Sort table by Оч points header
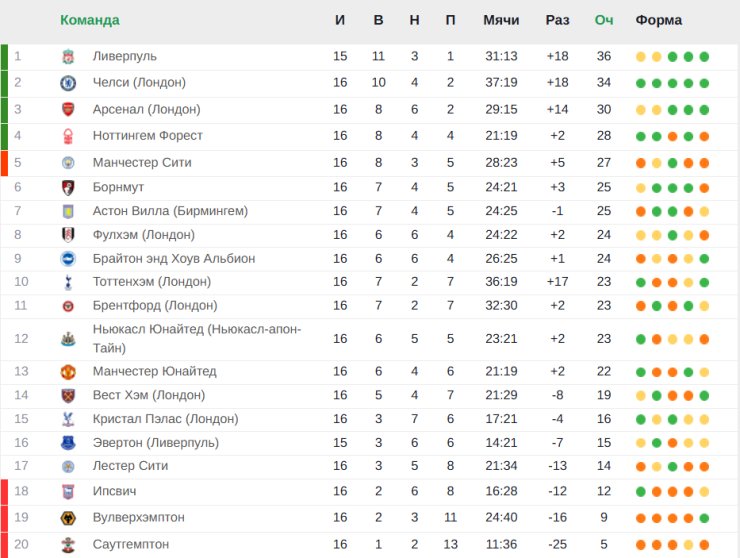740x558 pixels. (604, 20)
